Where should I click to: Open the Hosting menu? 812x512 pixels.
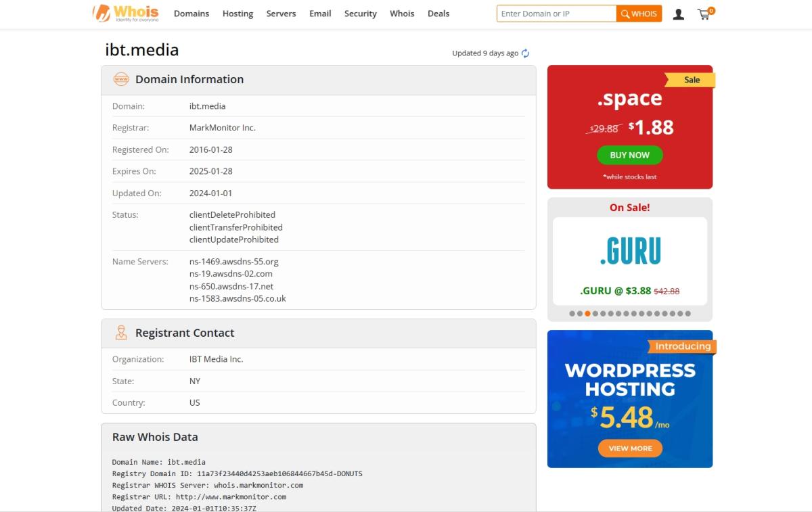[x=238, y=14]
